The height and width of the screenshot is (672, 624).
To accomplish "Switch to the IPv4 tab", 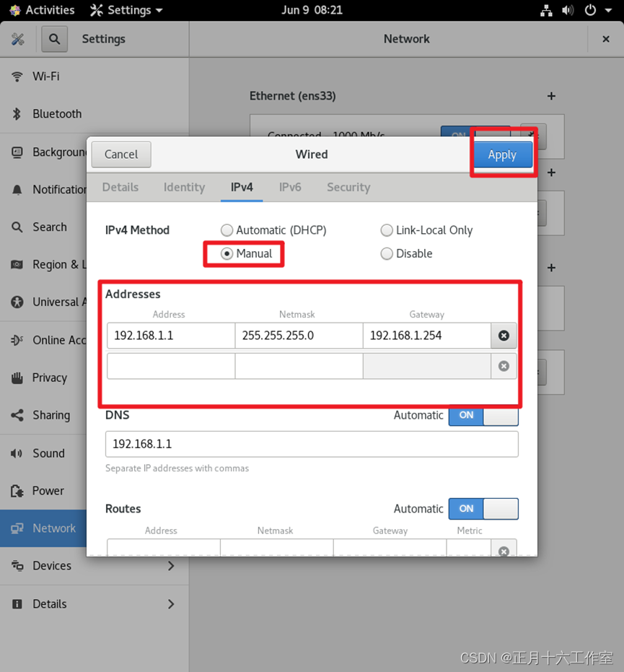I will 242,187.
